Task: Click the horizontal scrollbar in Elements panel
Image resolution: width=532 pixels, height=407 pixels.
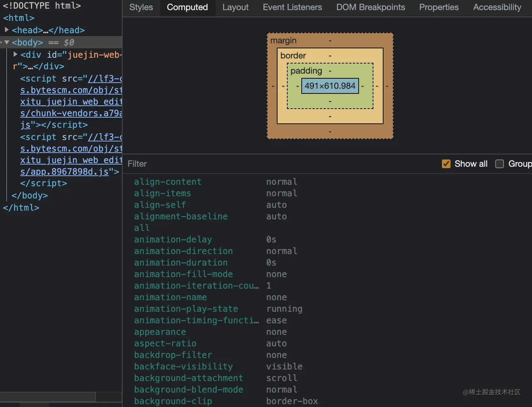Action: click(x=48, y=397)
